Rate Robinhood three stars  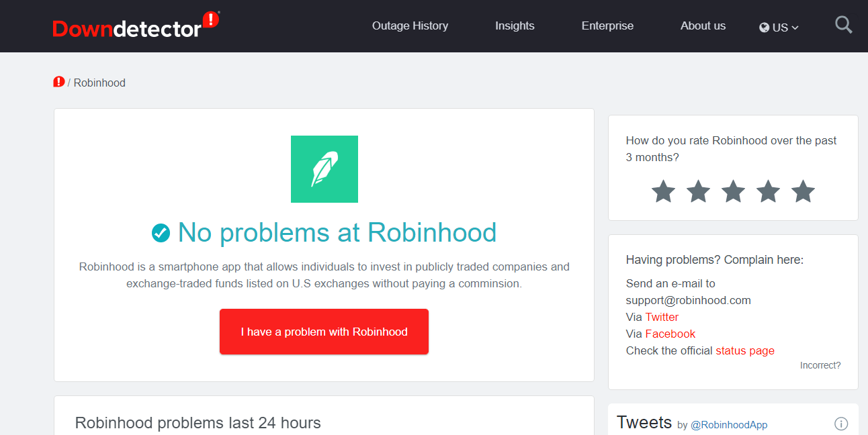tap(733, 191)
